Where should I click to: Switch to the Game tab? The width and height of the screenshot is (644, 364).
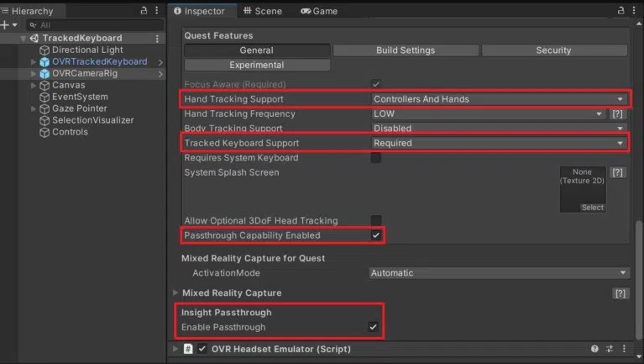(x=319, y=11)
